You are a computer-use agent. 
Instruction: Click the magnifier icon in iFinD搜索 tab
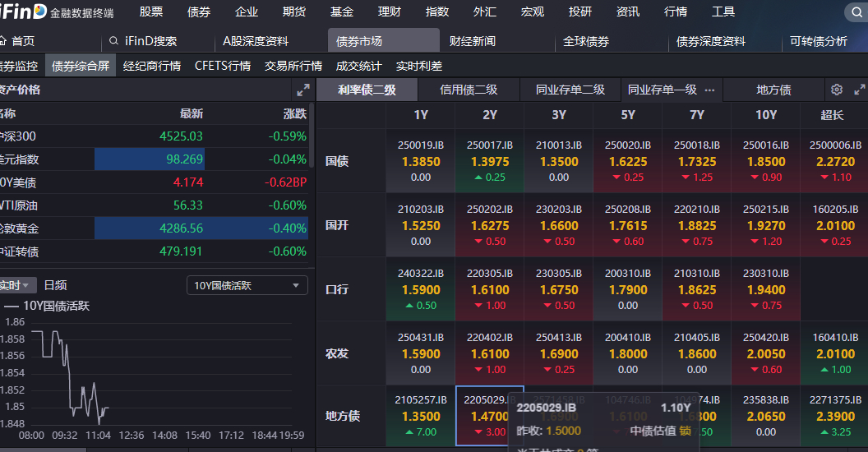coord(114,41)
